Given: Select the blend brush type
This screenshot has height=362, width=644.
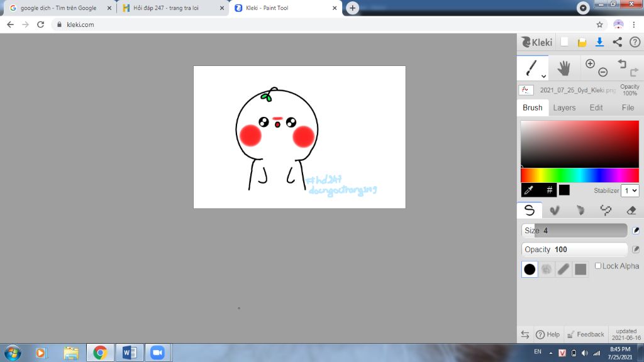Looking at the screenshot, I should (555, 210).
